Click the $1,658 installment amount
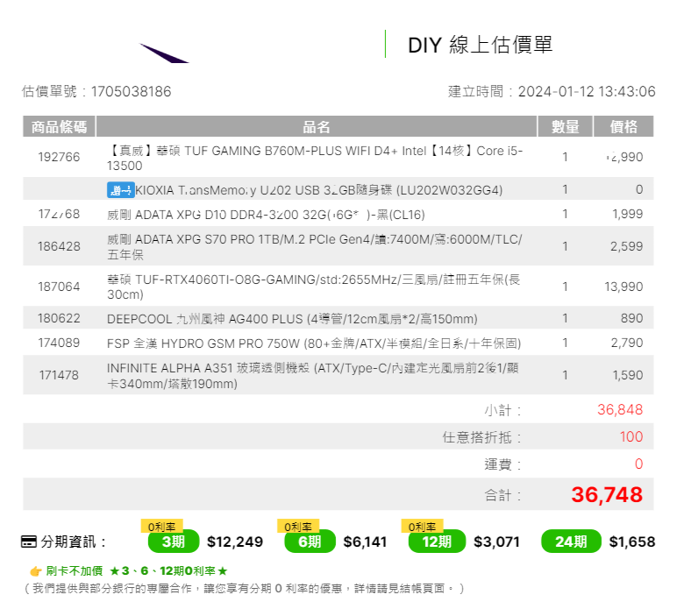677x616 pixels. (632, 542)
